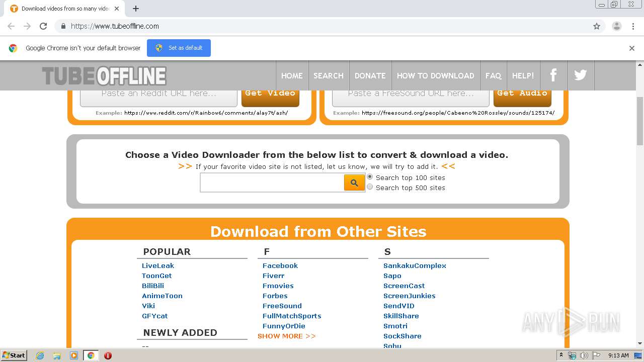Open the HELP! navigation item
Image resolution: width=644 pixels, height=362 pixels.
pos(523,75)
